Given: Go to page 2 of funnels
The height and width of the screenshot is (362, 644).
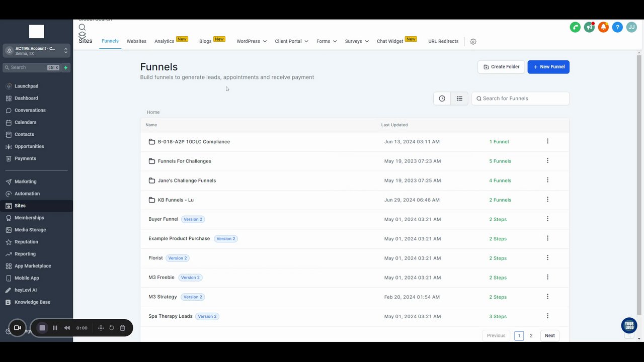Looking at the screenshot, I should 531,336.
